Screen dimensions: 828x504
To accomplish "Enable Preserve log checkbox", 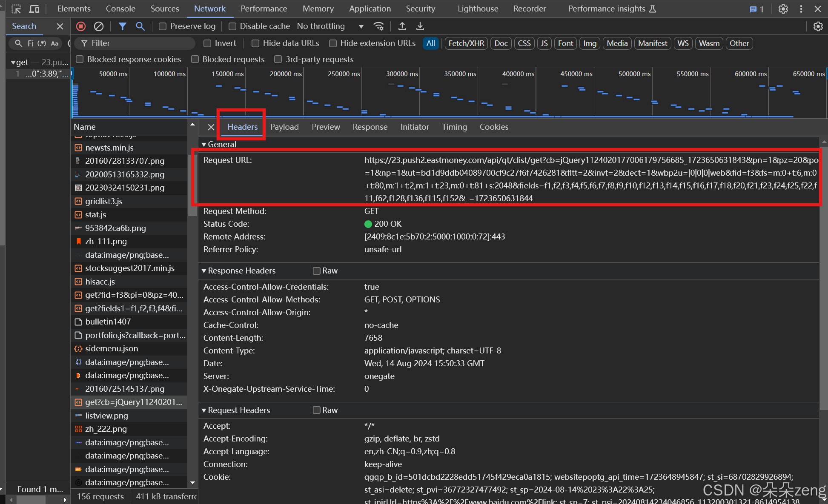I will click(162, 26).
